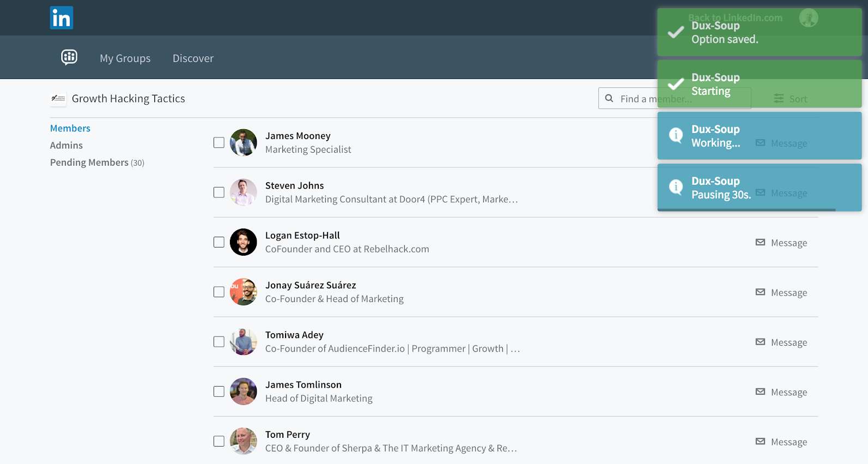Message Tomiwa Adey
The height and width of the screenshot is (464, 868).
pyautogui.click(x=781, y=342)
